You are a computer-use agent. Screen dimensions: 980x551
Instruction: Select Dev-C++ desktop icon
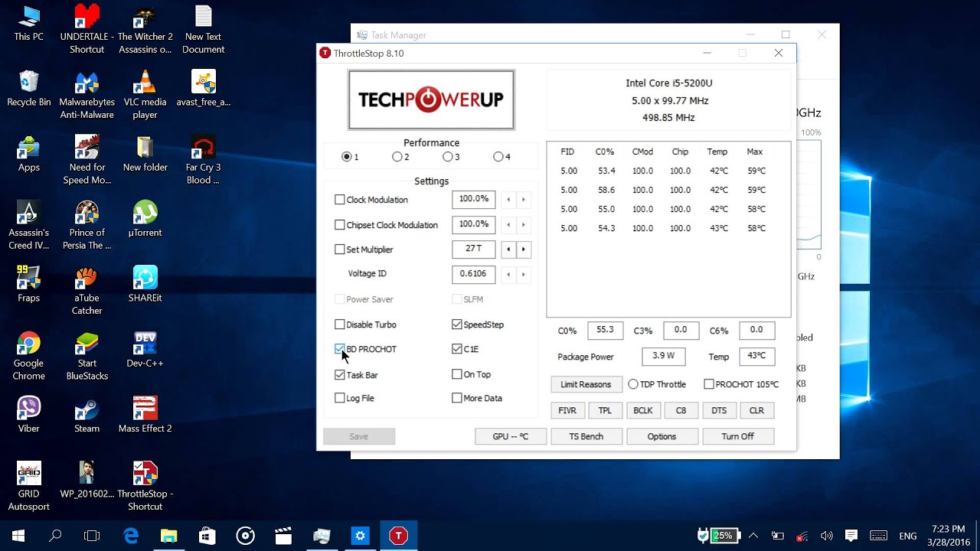(145, 349)
